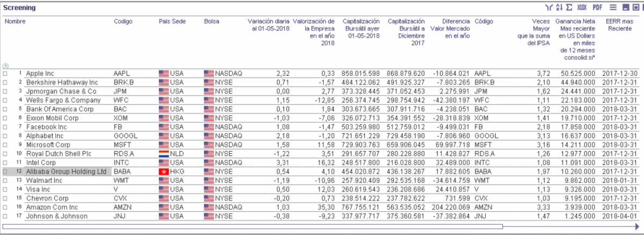Click the Ganancia Neta Mas reciente header

575,39
